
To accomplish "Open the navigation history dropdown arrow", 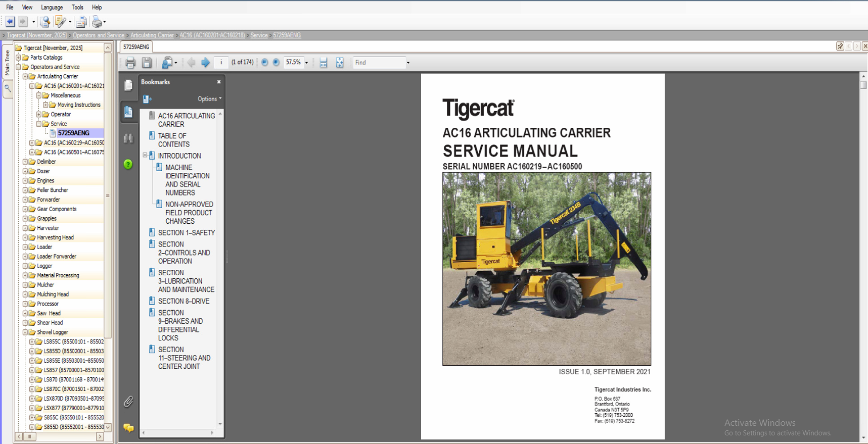I will click(x=33, y=22).
